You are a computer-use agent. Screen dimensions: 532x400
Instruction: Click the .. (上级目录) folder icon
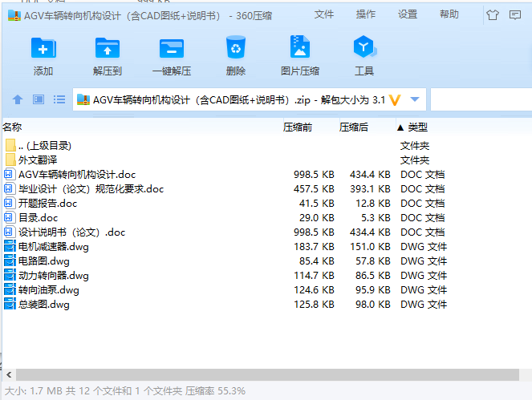tap(10, 145)
